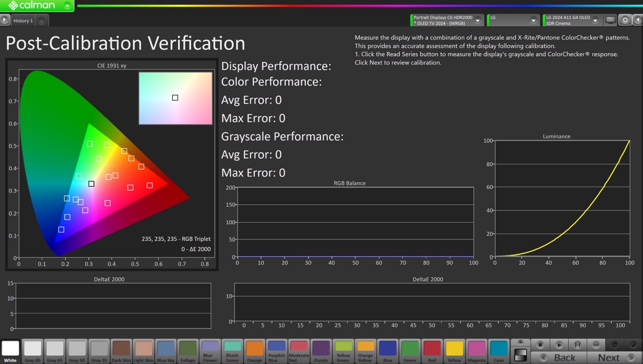
Task: Select the Blue patch
Action: click(x=387, y=351)
